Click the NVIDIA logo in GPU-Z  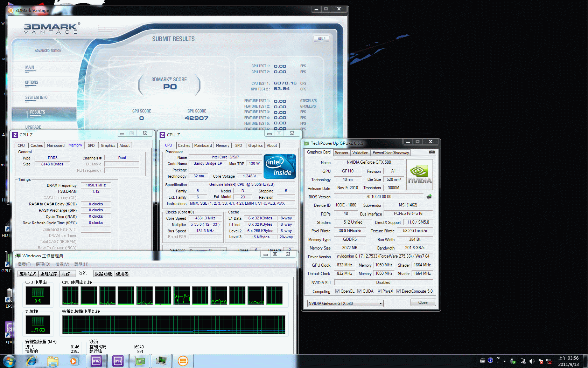420,175
